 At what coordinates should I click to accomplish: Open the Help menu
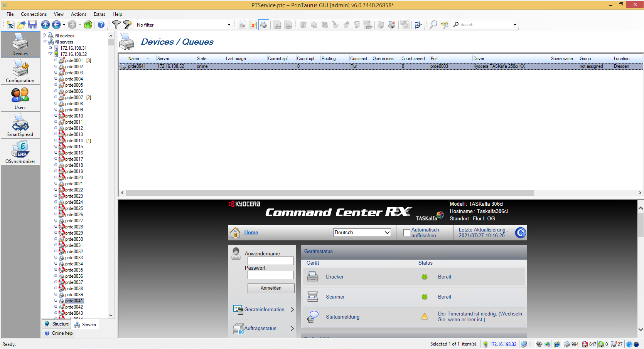tap(117, 14)
